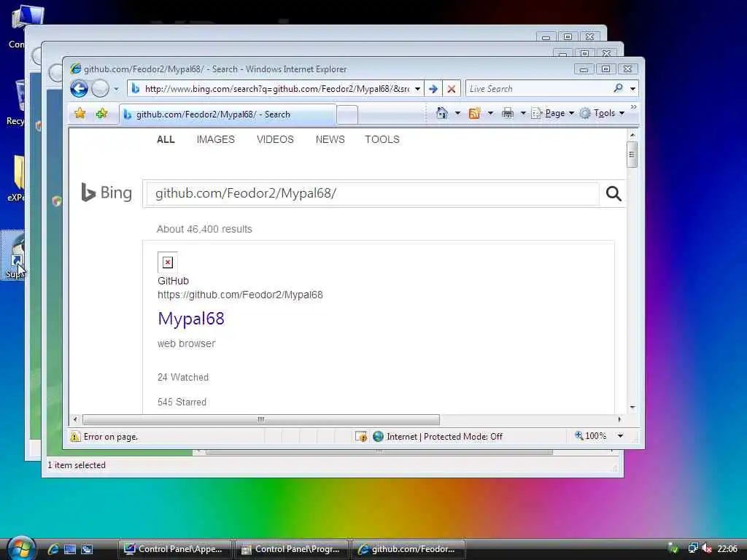Open the https://github.com/Feodor2/Mypal68 URL link

click(240, 295)
